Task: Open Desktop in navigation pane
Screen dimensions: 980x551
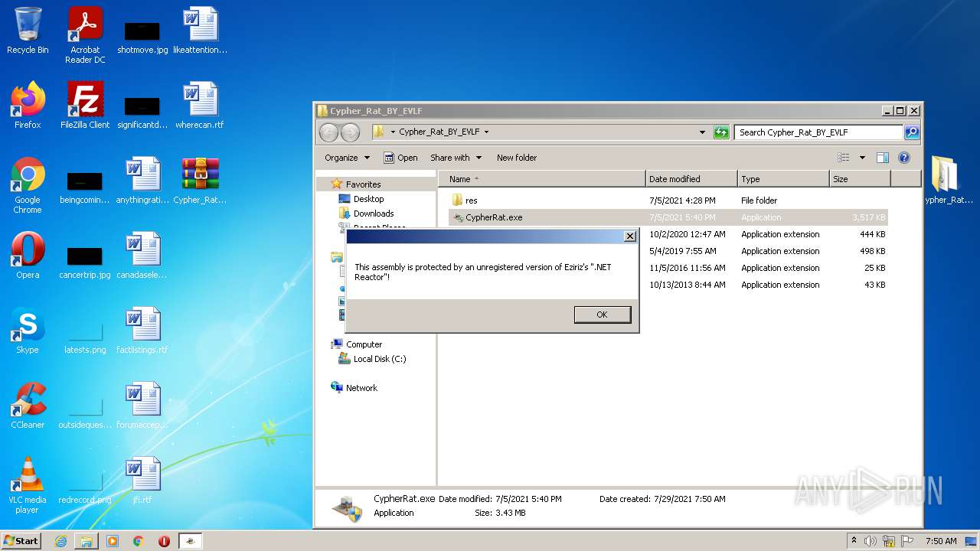Action: coord(368,199)
